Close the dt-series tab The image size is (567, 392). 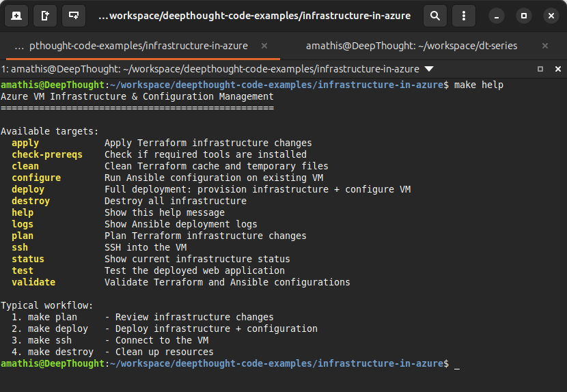point(545,46)
